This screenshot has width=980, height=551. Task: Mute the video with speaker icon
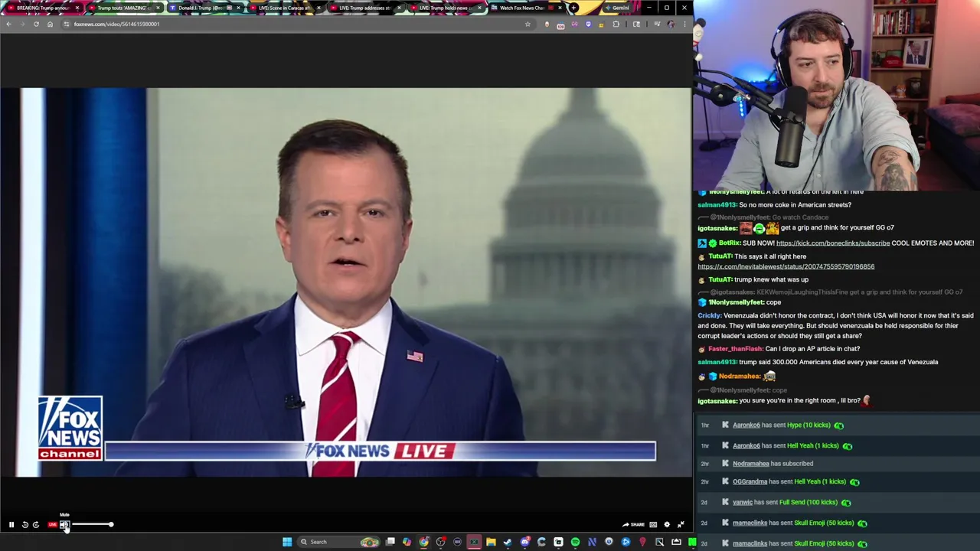(x=65, y=525)
